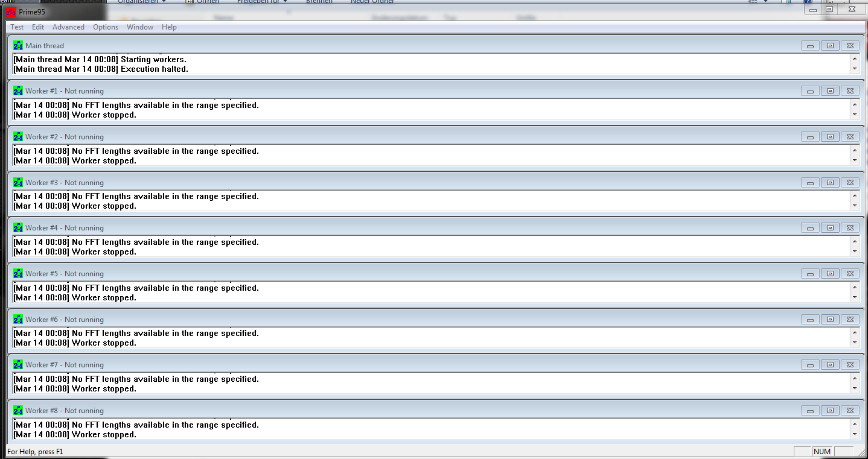
Task: Maximize the Worker #5 child window
Action: [830, 274]
